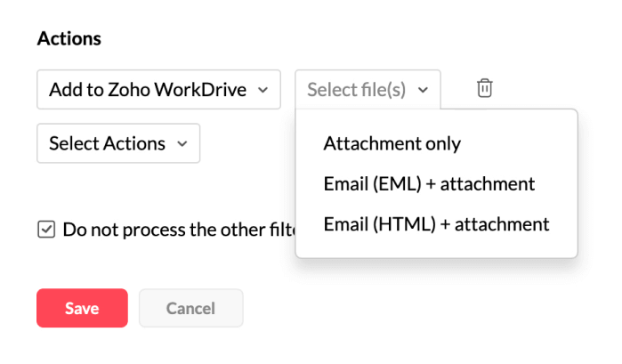Save the filter settings
Viewport: 622px width, 364px height.
(x=82, y=308)
